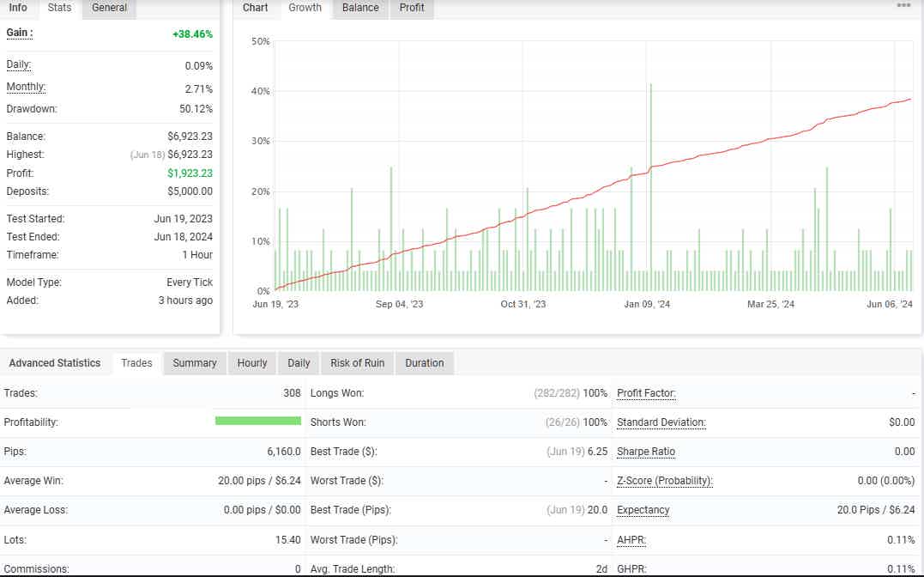Click the 1 Hour timeframe value
Viewport: 924px width, 577px height.
click(197, 255)
